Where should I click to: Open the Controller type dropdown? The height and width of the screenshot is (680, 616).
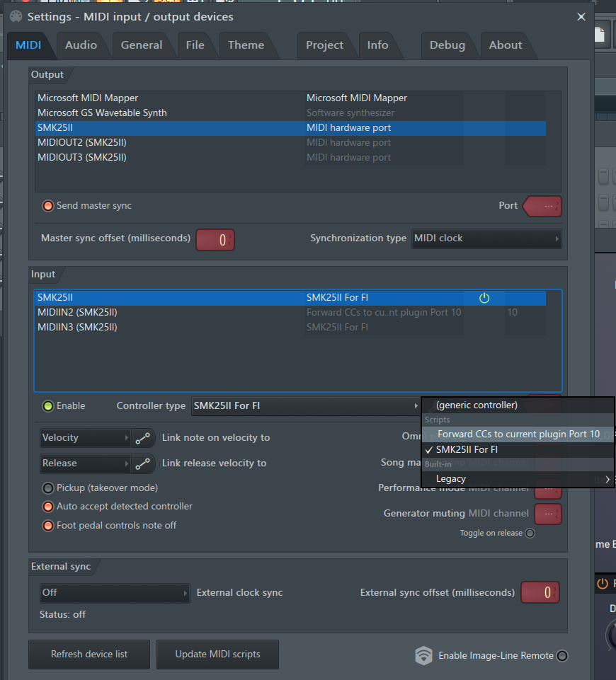tap(306, 406)
